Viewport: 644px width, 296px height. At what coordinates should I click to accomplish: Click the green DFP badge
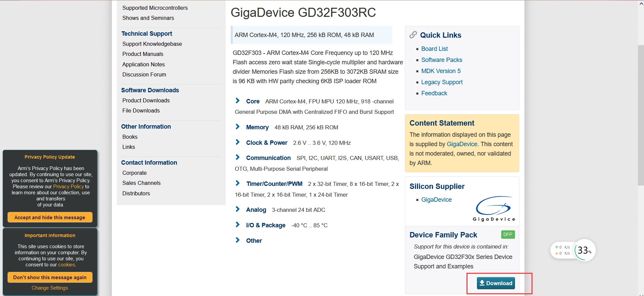[x=508, y=234]
